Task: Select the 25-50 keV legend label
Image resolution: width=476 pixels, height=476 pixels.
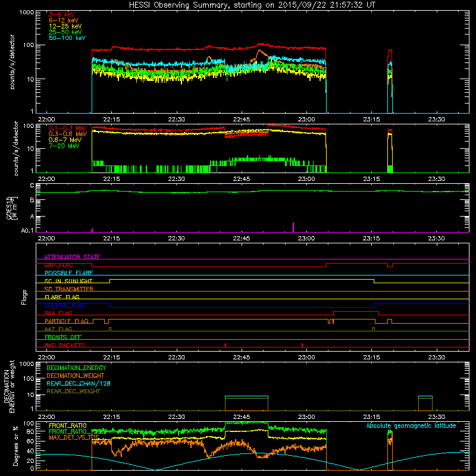Action: pos(65,32)
